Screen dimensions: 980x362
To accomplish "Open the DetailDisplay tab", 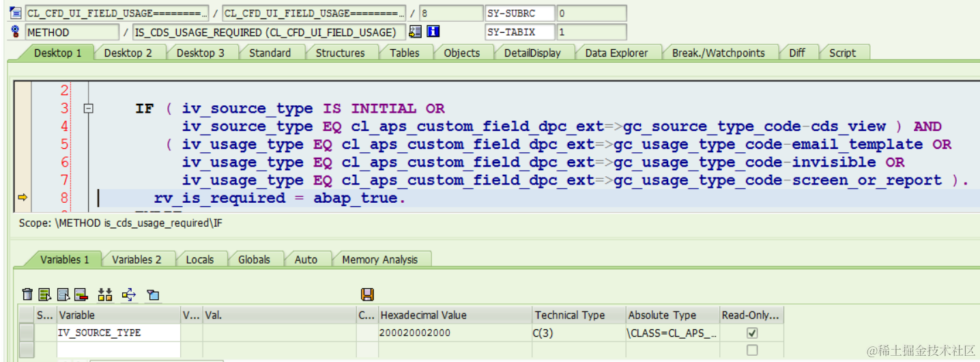I will pyautogui.click(x=532, y=53).
